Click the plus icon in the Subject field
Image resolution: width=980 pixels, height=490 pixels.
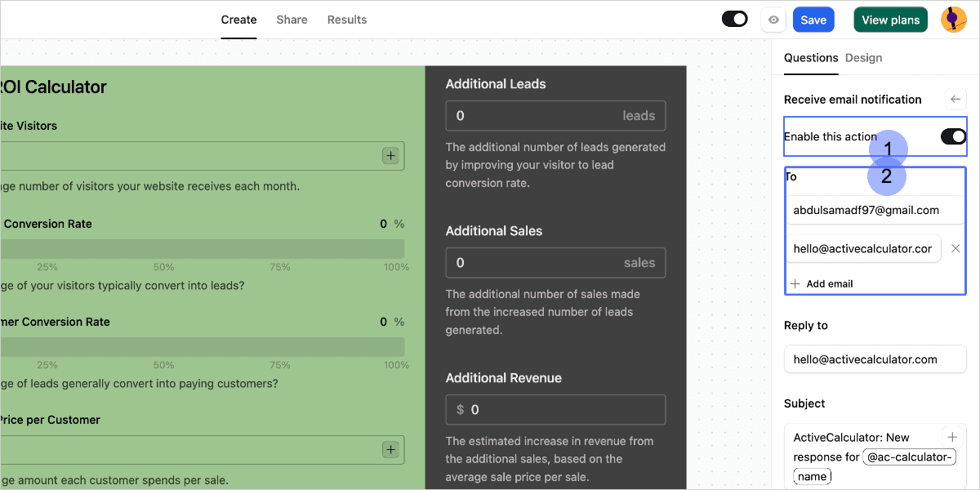pyautogui.click(x=952, y=437)
